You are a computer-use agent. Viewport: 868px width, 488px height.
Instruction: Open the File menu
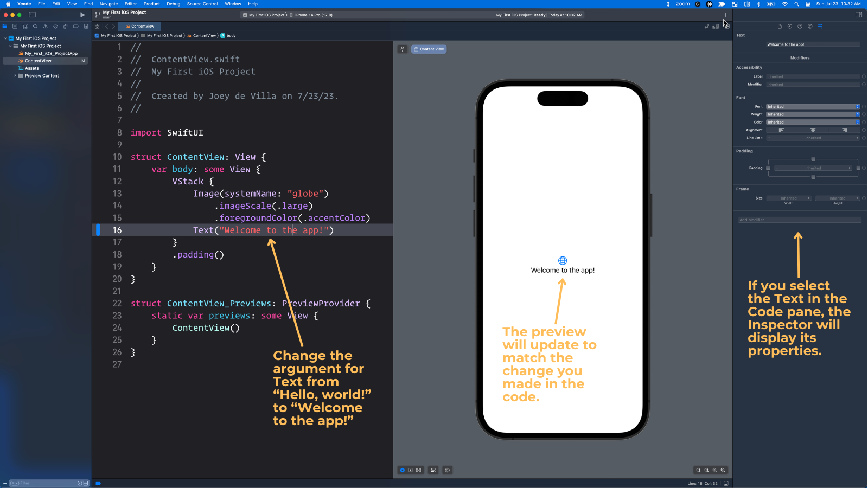point(41,4)
